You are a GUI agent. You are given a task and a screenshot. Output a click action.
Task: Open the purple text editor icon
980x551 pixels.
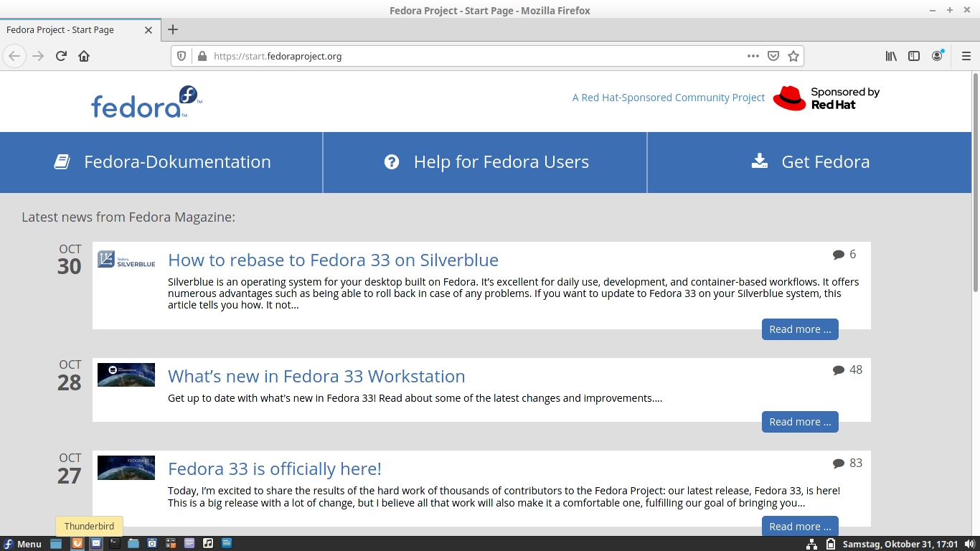189,544
